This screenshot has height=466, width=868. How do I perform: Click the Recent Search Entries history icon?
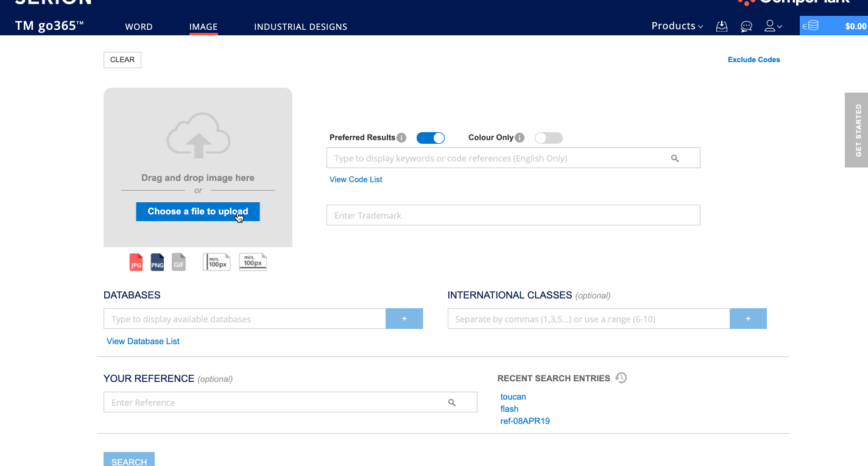tap(621, 378)
